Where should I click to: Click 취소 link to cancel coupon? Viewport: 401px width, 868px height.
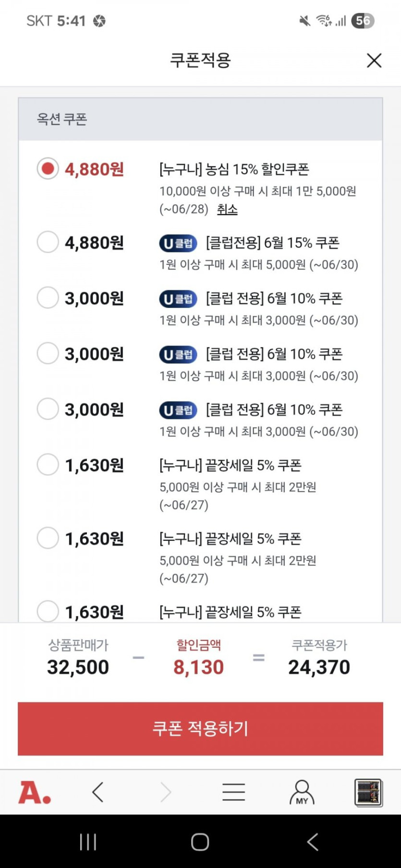[x=227, y=210]
